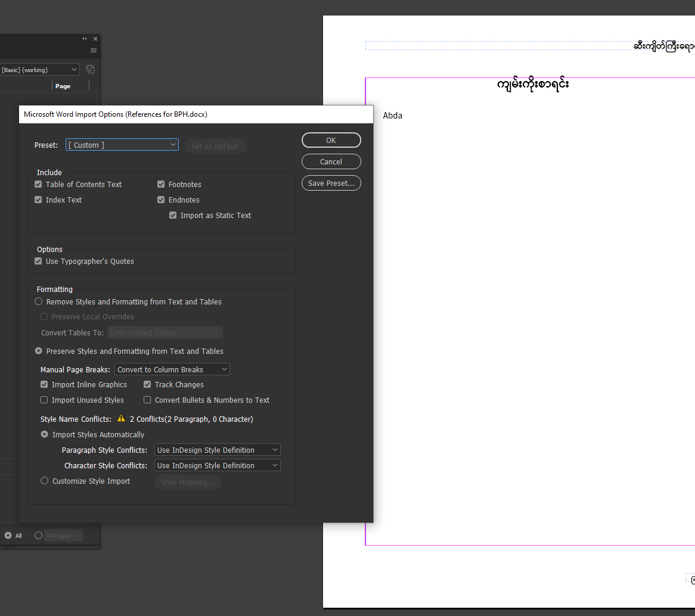
Task: Enable Import Unused Styles
Action: [x=44, y=400]
